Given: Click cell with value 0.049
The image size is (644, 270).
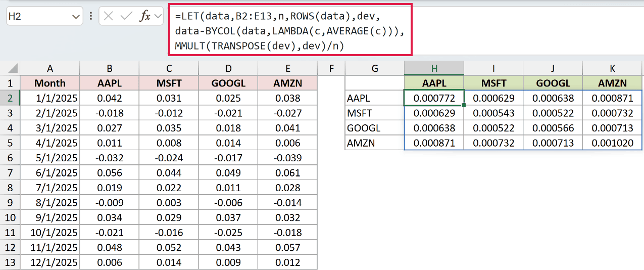Looking at the screenshot, I should pos(228,173).
